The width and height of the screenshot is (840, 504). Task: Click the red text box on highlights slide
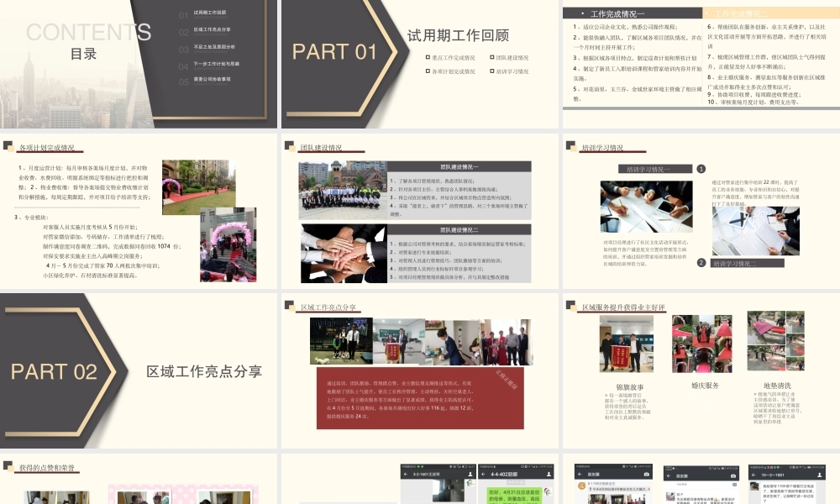420,398
